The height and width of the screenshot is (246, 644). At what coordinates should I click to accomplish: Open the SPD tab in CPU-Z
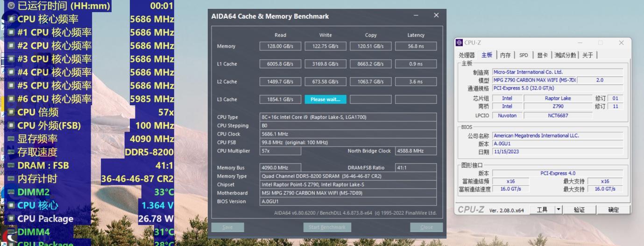click(x=524, y=55)
